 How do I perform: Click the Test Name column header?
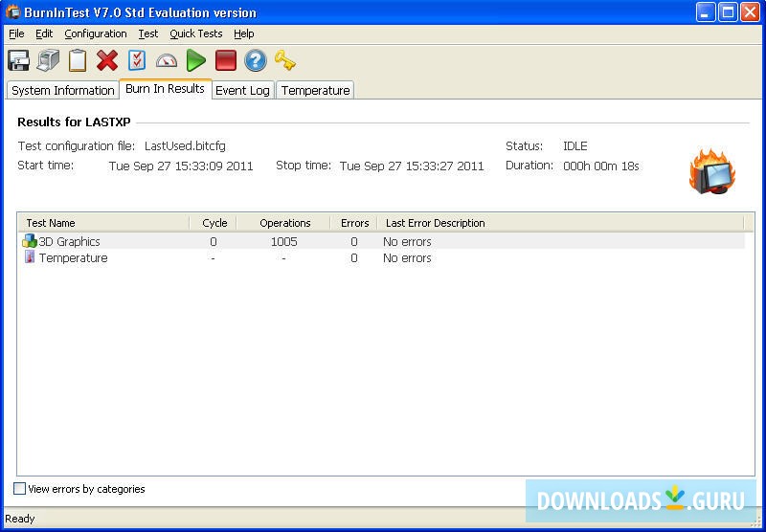coord(103,223)
